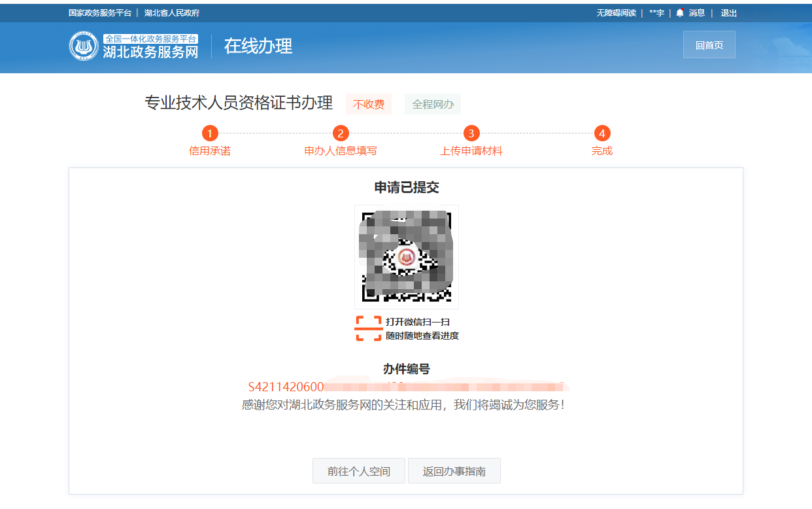812x509 pixels.
Task: Click the 在线办理 header text
Action: 258,46
